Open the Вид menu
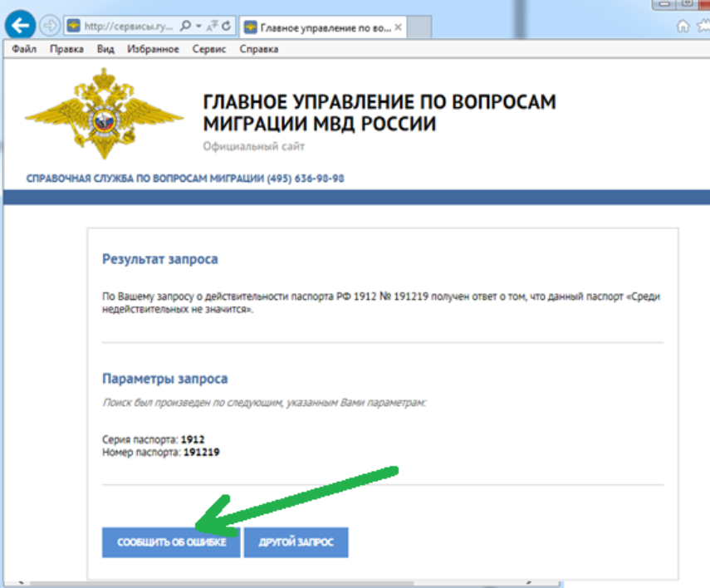Image resolution: width=710 pixels, height=588 pixels. pos(105,49)
